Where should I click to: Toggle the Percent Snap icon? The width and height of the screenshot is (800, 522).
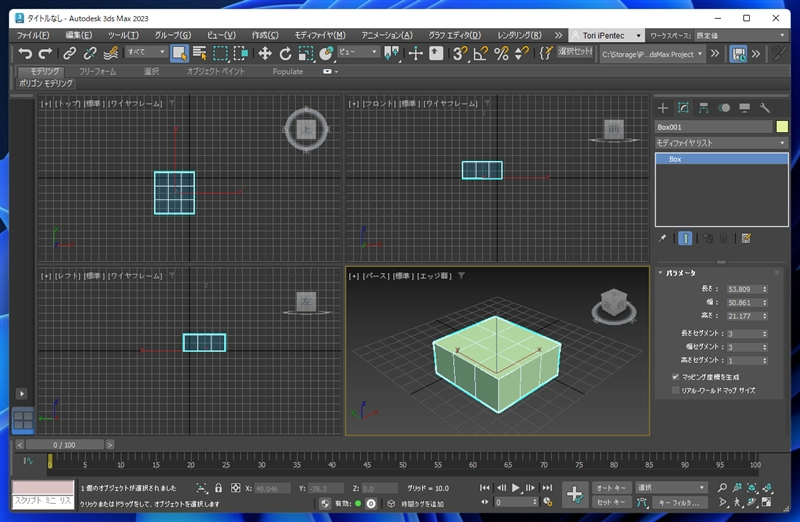click(501, 53)
